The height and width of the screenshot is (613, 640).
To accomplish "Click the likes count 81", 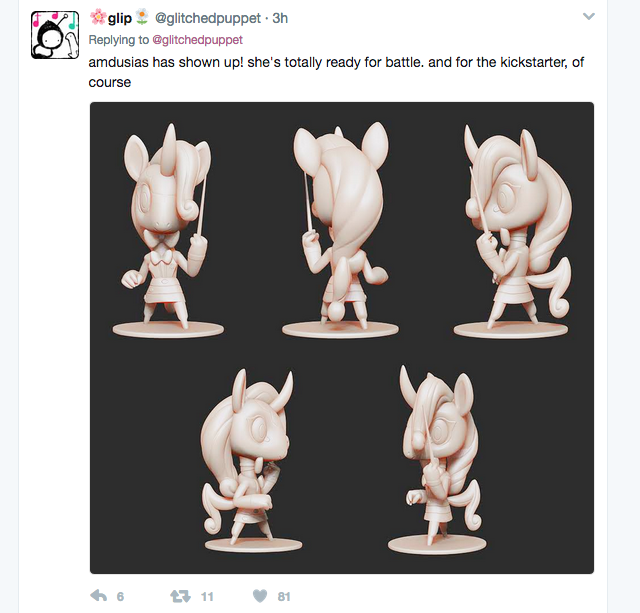I will click(284, 597).
